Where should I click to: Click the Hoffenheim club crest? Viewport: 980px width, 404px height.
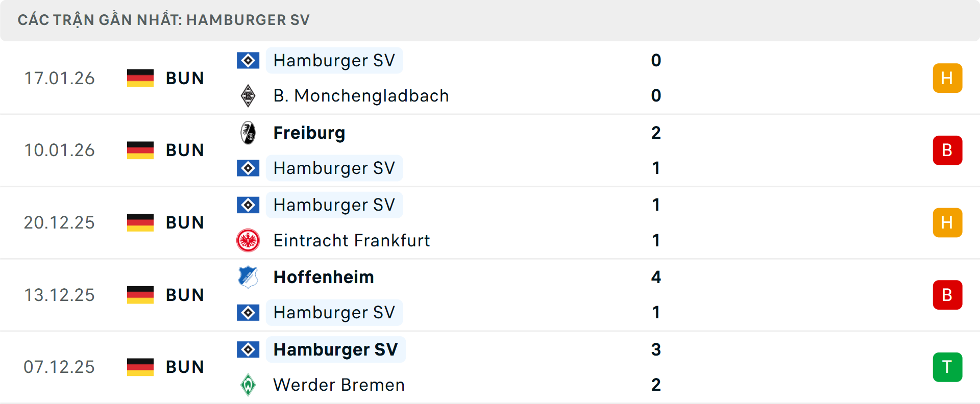point(248,277)
